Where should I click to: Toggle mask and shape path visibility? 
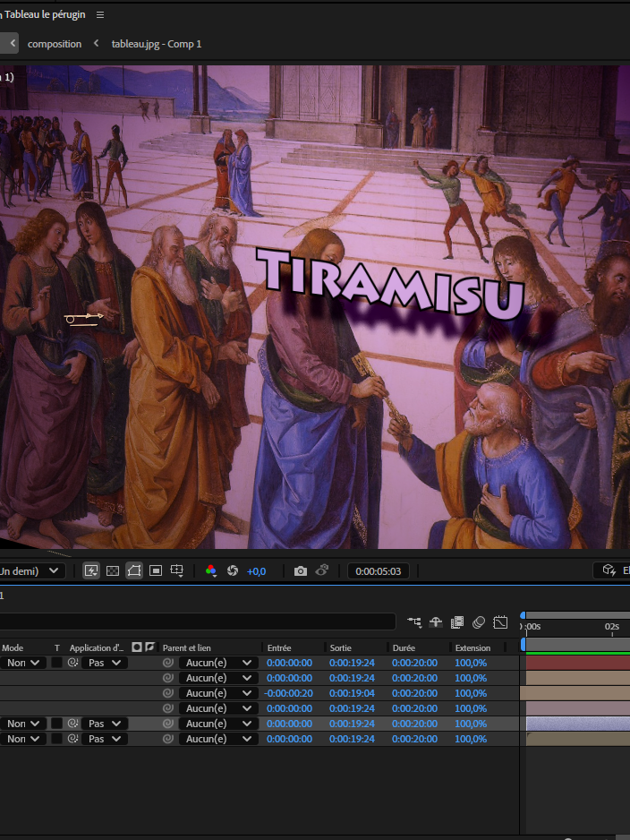coord(134,570)
